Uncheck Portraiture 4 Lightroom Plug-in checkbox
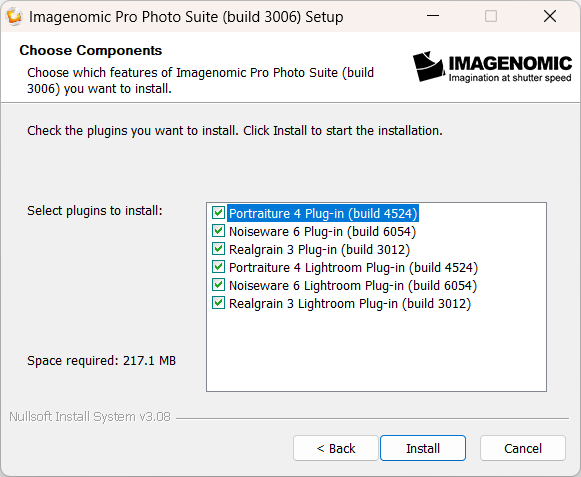 coord(218,267)
